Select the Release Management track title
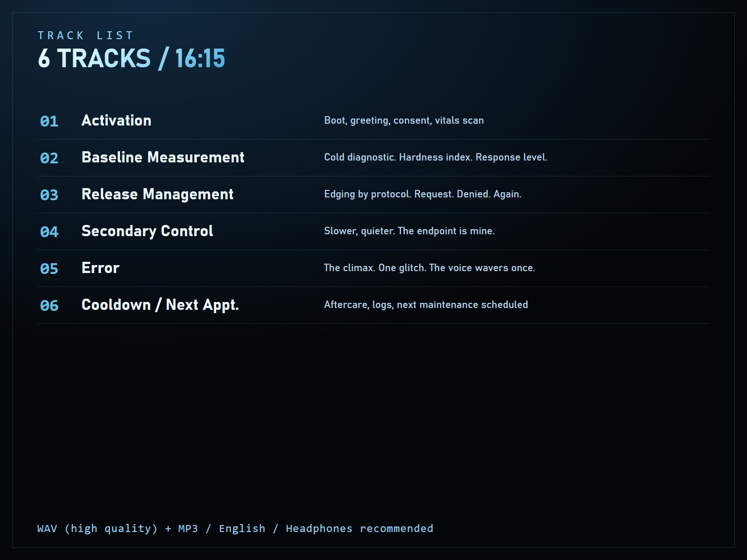 click(157, 194)
